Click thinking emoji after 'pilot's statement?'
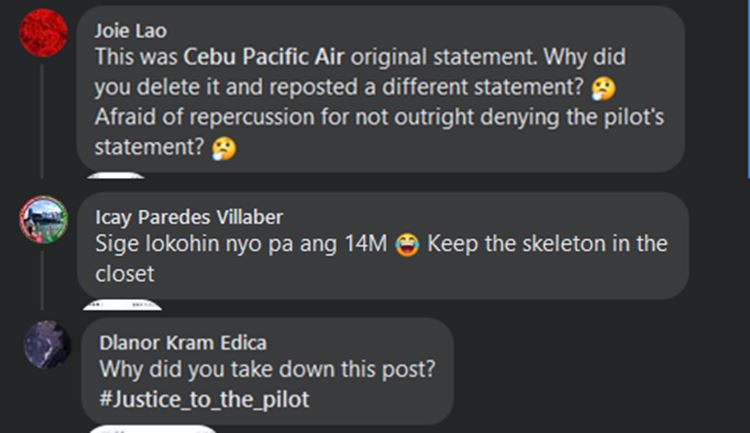This screenshot has width=750, height=433. pyautogui.click(x=223, y=148)
